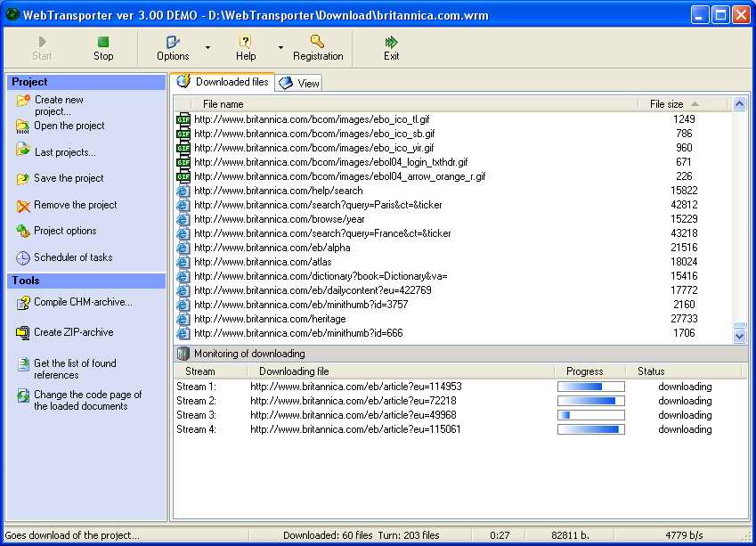The width and height of the screenshot is (756, 546).
Task: Select the browse/year file row
Action: pyautogui.click(x=452, y=219)
